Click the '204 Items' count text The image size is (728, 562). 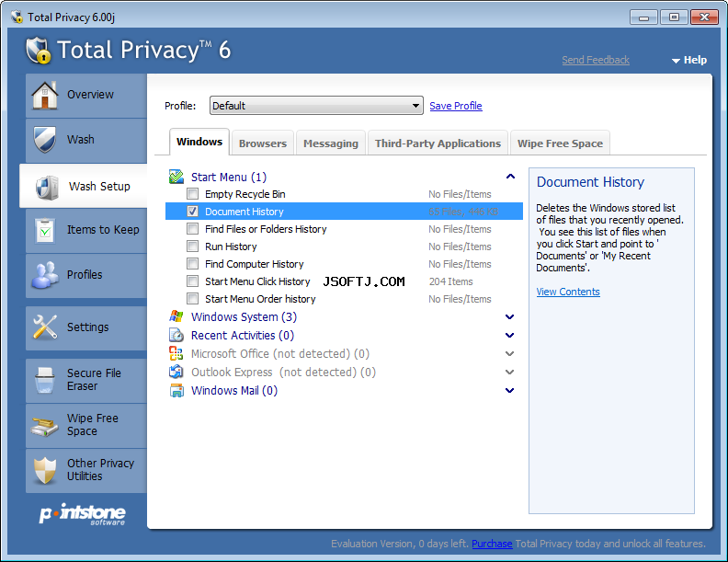click(x=450, y=281)
